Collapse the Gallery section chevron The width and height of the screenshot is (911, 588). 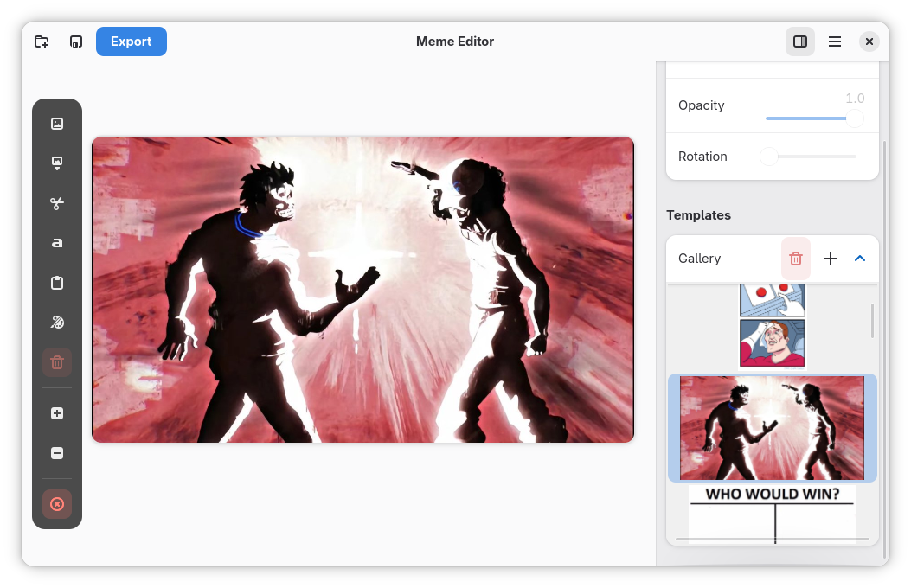coord(860,259)
